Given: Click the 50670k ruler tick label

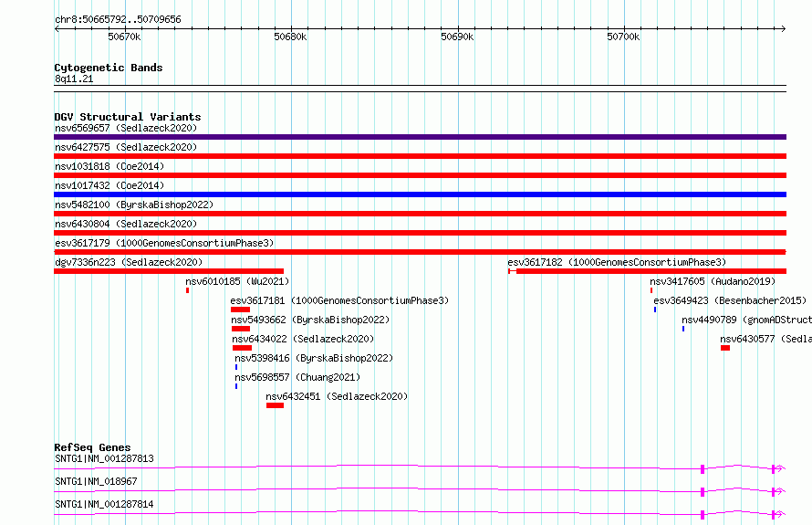Looking at the screenshot, I should click(124, 37).
